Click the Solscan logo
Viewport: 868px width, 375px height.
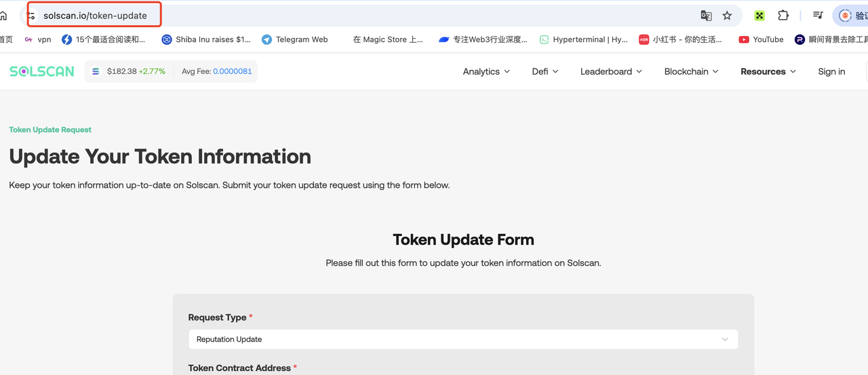point(41,71)
